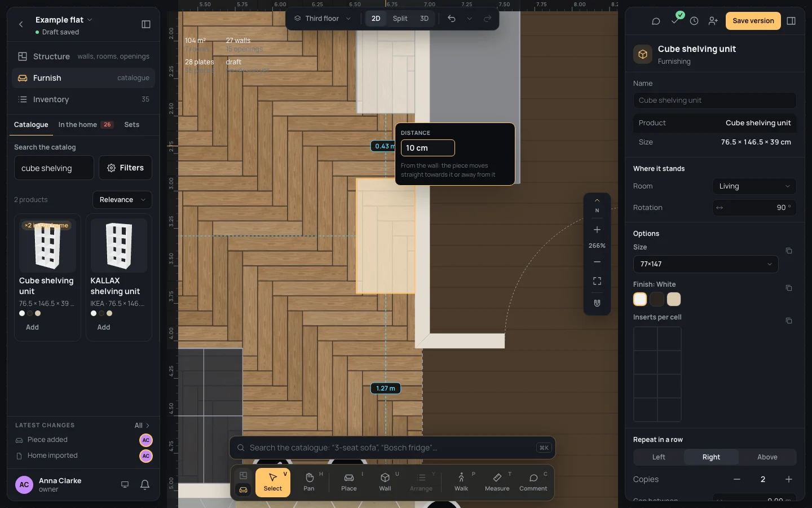Zoom in with the plus icon
Image resolution: width=812 pixels, height=508 pixels.
coord(597,230)
